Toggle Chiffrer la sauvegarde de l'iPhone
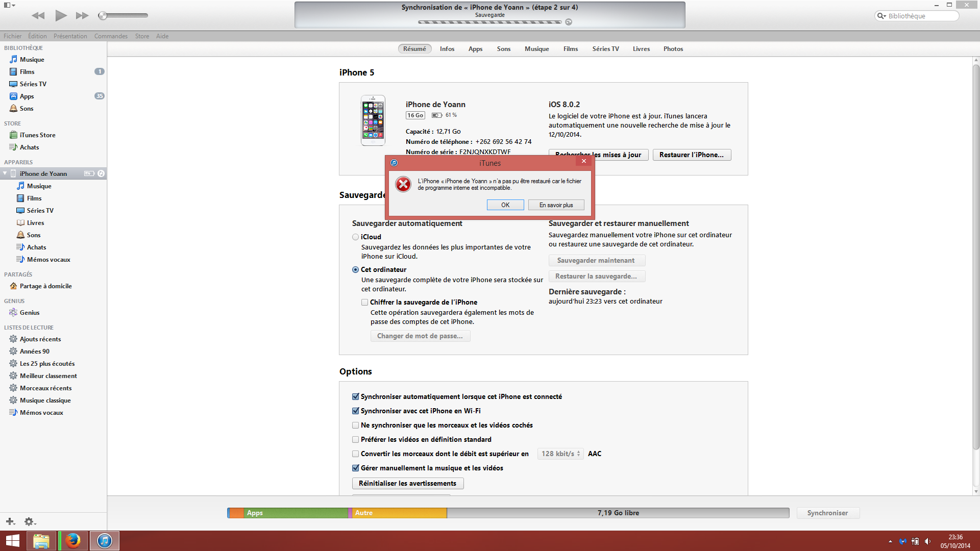This screenshot has height=551, width=980. (x=364, y=303)
